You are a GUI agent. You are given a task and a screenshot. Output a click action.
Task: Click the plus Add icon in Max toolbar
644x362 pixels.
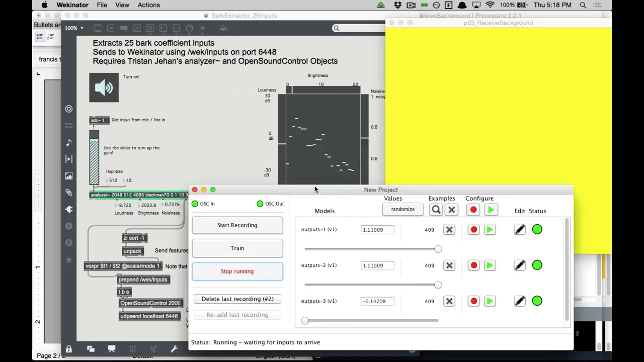tap(202, 28)
